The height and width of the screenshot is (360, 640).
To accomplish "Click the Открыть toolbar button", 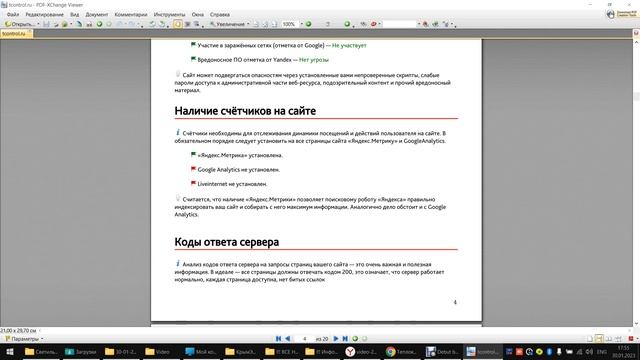I will 20,24.
